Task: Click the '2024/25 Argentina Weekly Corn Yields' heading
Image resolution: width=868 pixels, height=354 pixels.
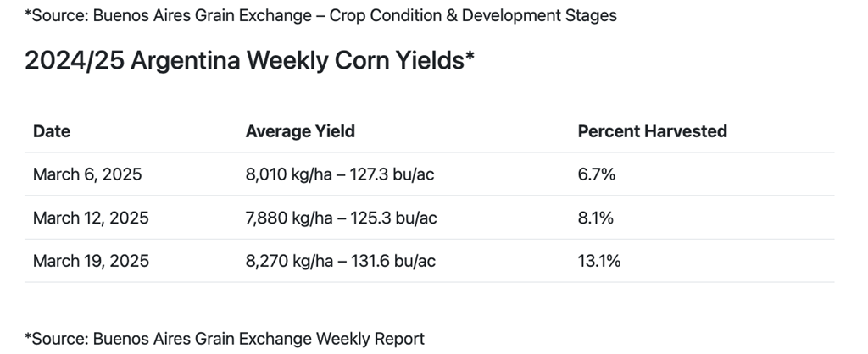Action: pyautogui.click(x=249, y=61)
